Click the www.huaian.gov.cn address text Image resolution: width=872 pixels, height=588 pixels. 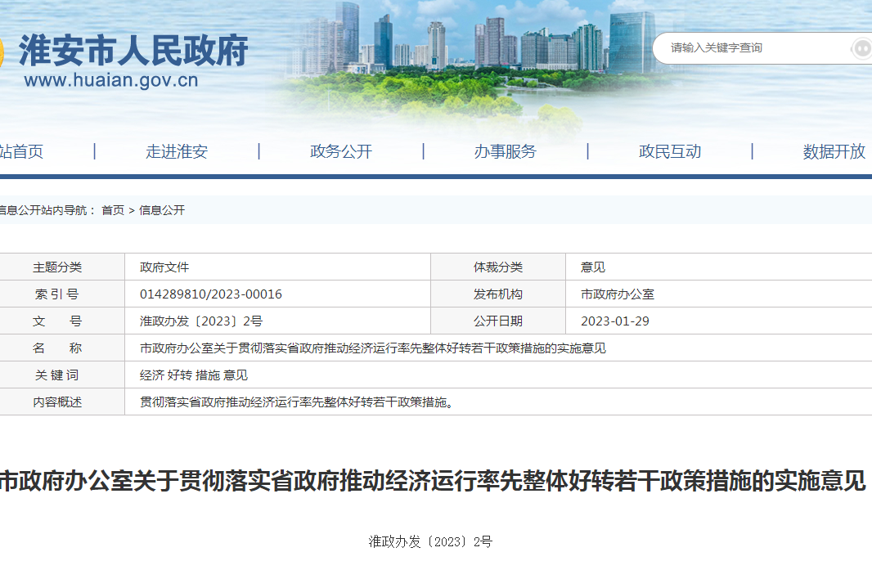(111, 80)
